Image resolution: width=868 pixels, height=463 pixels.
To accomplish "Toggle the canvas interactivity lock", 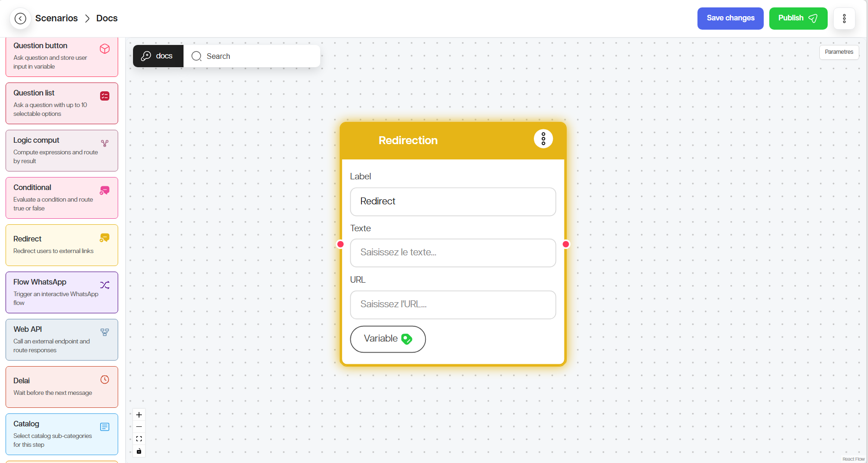I will pyautogui.click(x=139, y=451).
